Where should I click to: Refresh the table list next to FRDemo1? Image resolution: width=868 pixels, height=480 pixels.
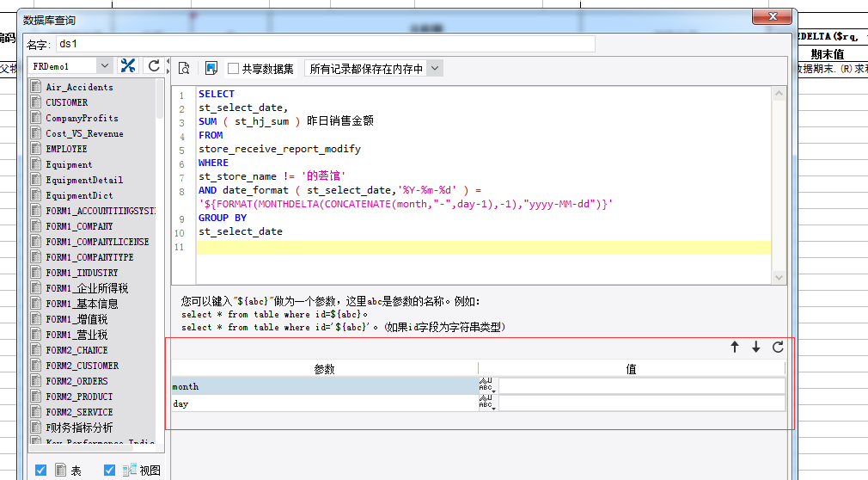pyautogui.click(x=154, y=66)
